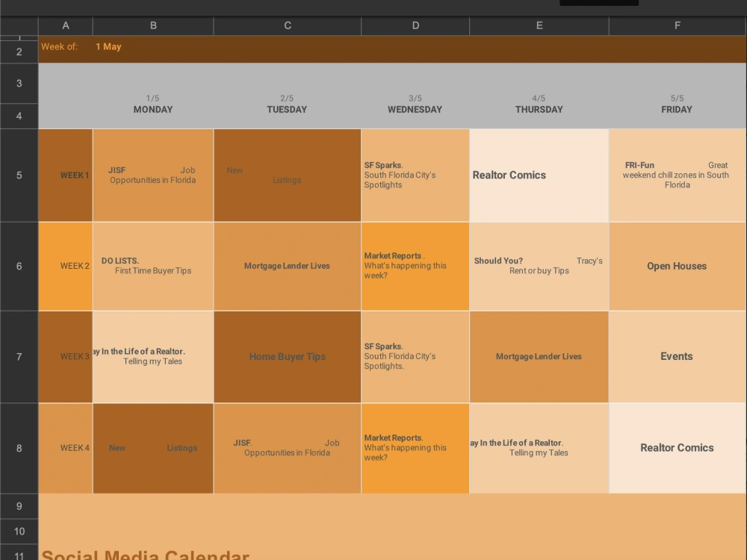Select 'DO LISTS. First Time Buyer Tips' cell
Viewport: 747px width, 560px height.
(153, 267)
